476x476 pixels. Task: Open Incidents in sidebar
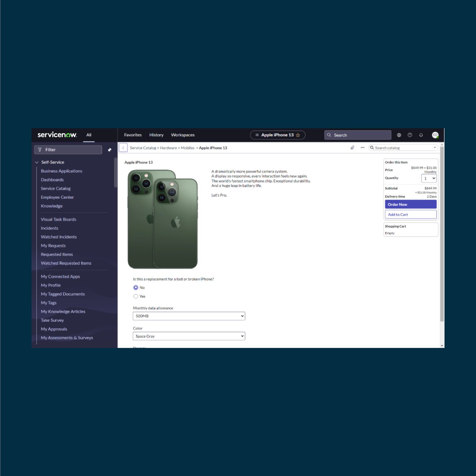(50, 228)
